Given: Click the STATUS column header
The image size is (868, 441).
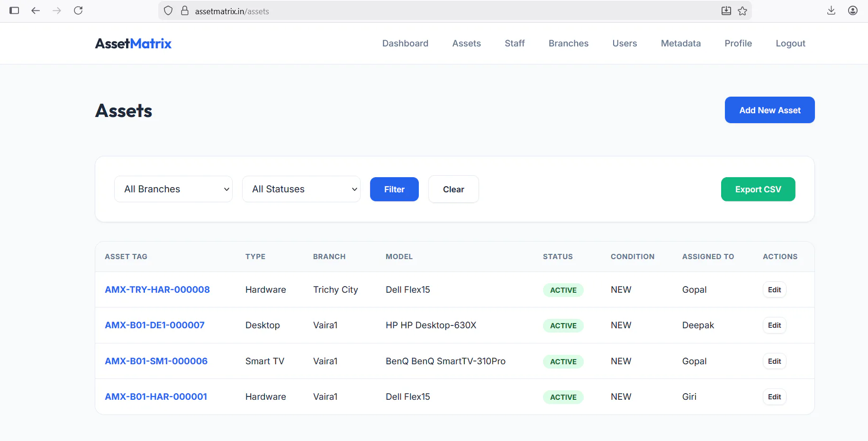Looking at the screenshot, I should click(558, 256).
